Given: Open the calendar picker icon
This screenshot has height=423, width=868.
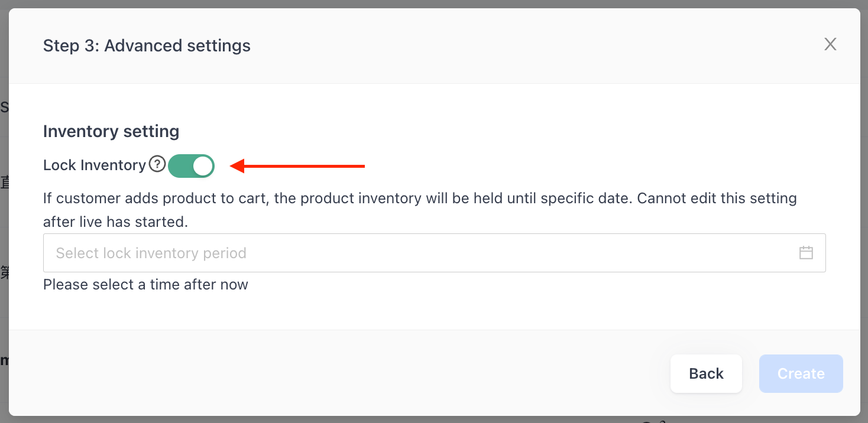Looking at the screenshot, I should [x=806, y=253].
